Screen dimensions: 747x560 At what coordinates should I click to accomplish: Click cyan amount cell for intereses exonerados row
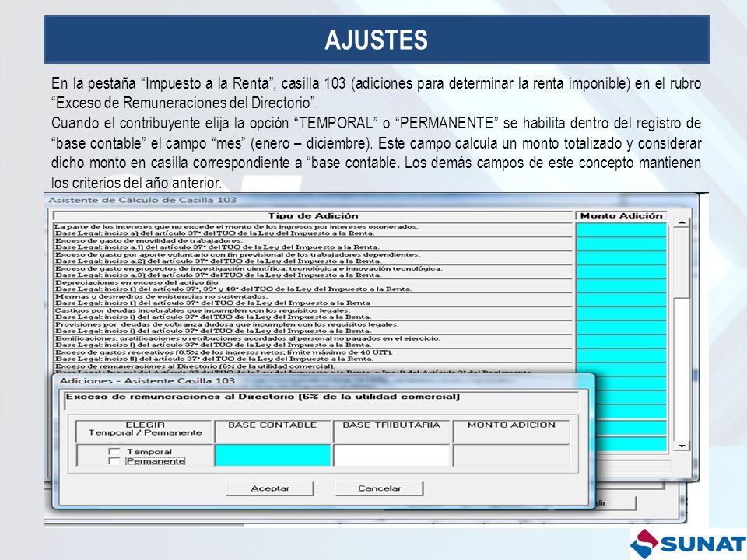[621, 230]
